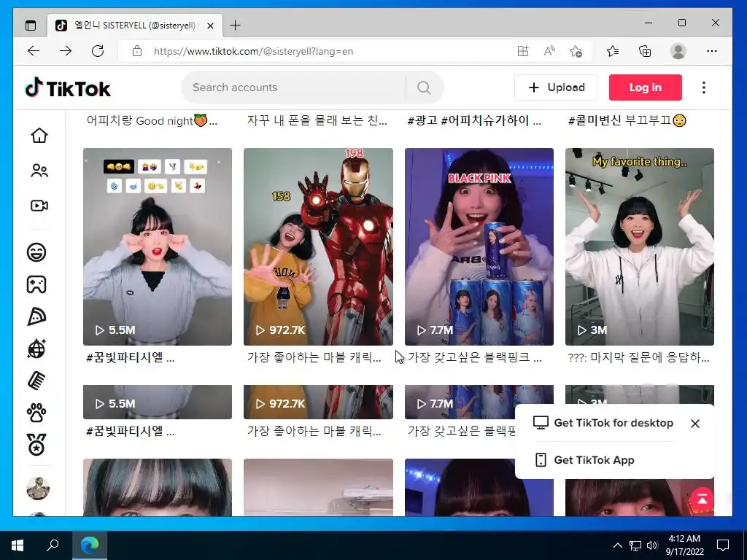Go back in browser history

[34, 51]
